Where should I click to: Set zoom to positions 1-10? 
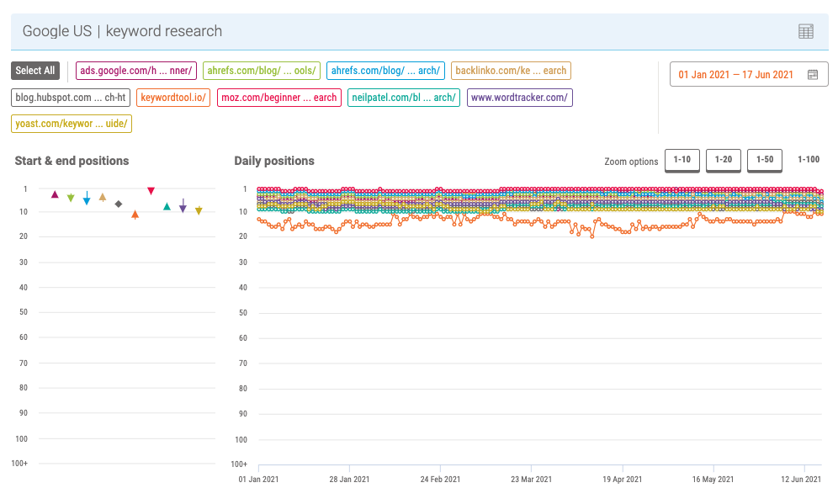point(682,160)
